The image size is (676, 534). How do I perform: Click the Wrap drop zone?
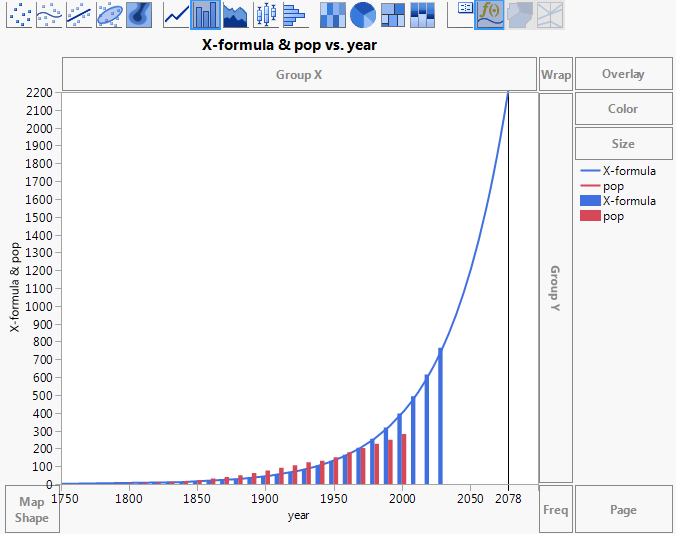(x=556, y=74)
